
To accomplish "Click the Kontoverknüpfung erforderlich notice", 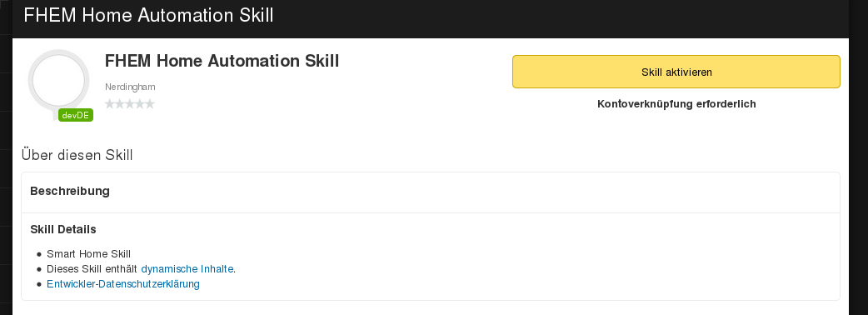I will click(676, 104).
